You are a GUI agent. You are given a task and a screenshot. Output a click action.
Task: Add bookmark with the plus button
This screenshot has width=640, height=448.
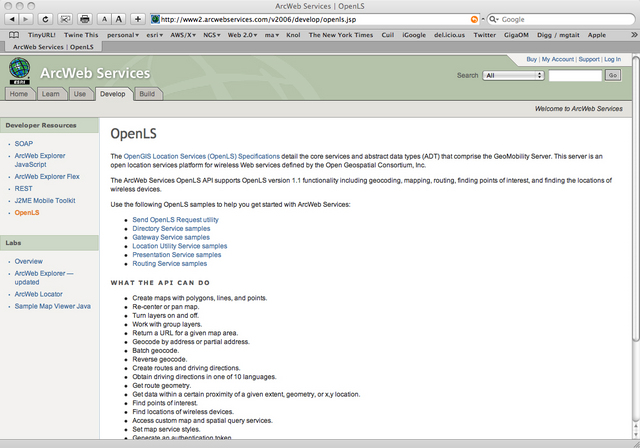click(x=138, y=19)
